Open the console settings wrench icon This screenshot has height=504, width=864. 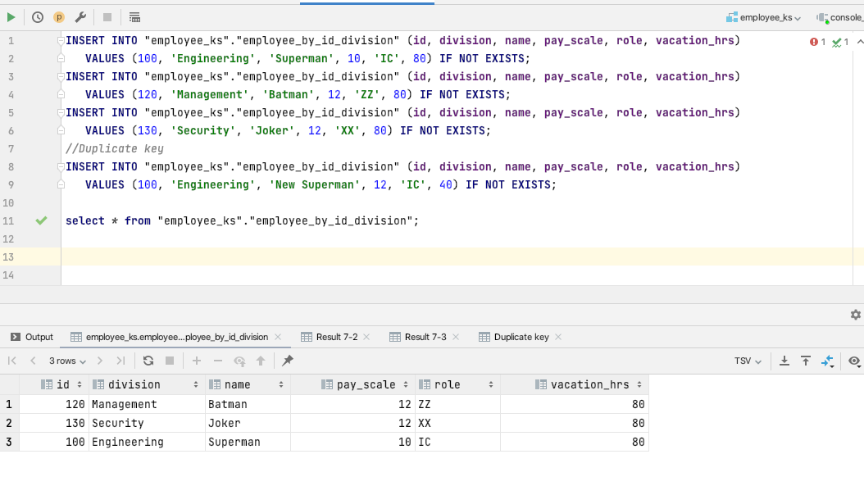tap(80, 16)
